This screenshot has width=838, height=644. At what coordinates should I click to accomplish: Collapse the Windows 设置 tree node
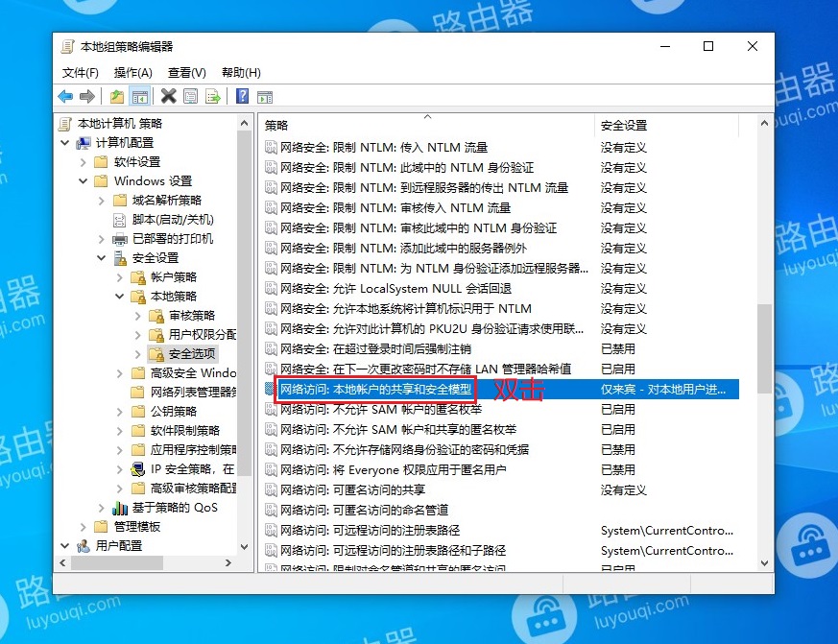coord(83,181)
